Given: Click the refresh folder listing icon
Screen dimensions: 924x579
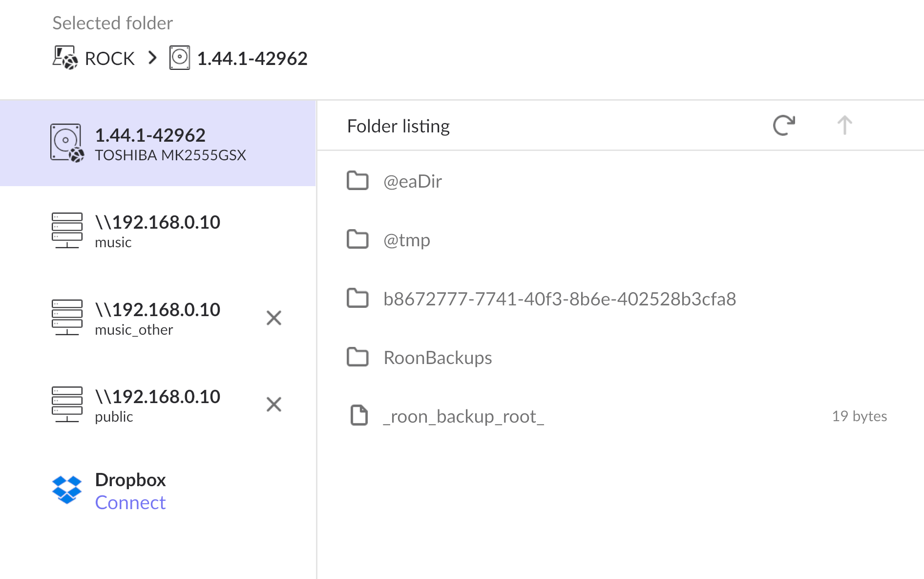Looking at the screenshot, I should tap(784, 126).
